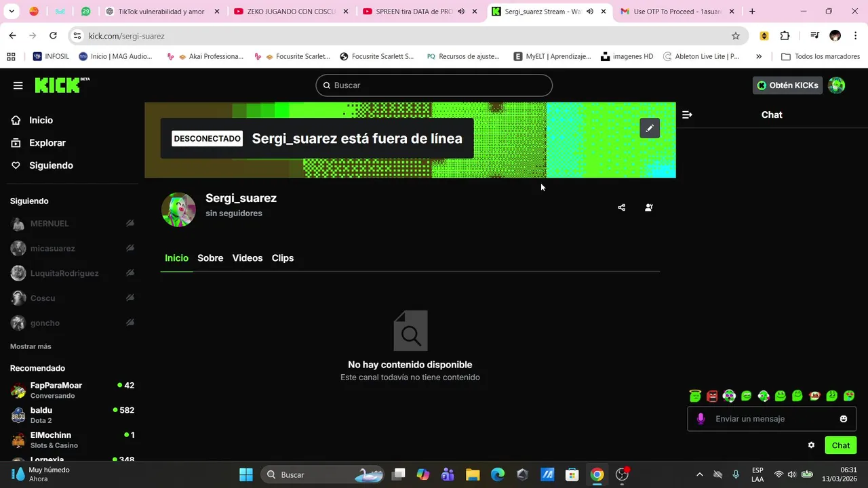Open chat settings gear

pyautogui.click(x=811, y=445)
